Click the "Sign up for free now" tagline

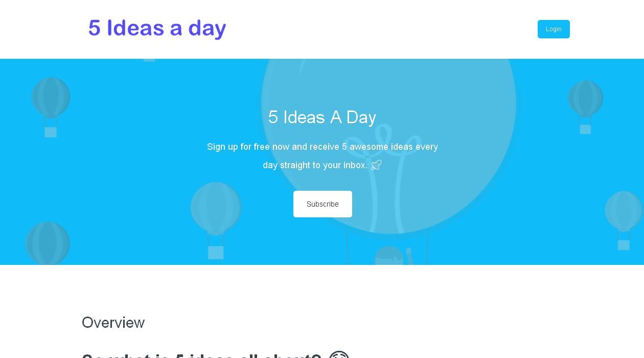[322, 147]
